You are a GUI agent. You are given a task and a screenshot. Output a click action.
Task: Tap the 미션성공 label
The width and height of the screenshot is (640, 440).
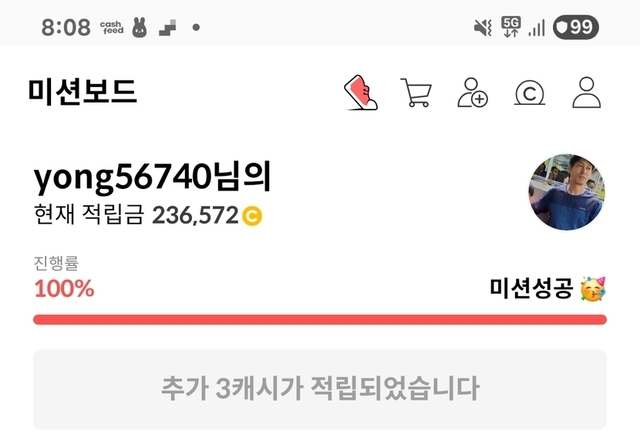tap(531, 288)
